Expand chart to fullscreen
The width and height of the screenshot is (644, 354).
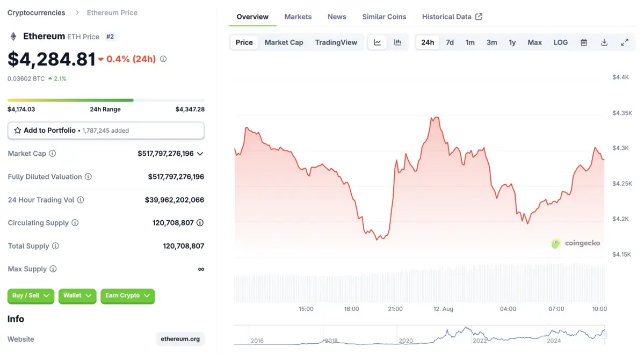point(625,42)
